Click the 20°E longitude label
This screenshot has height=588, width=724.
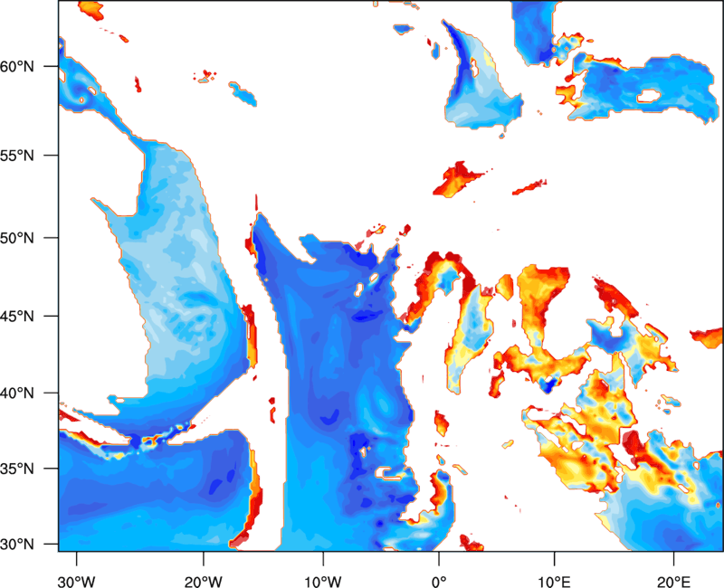(673, 582)
